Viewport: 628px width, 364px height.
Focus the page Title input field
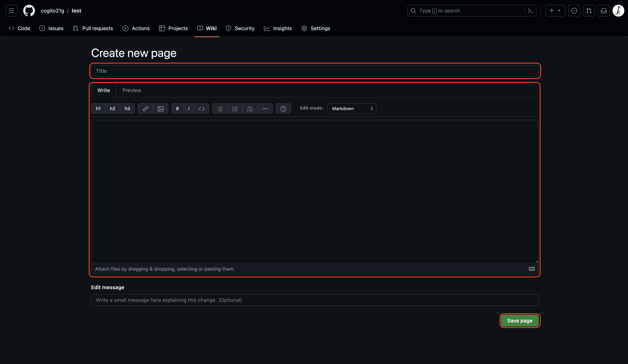(315, 71)
